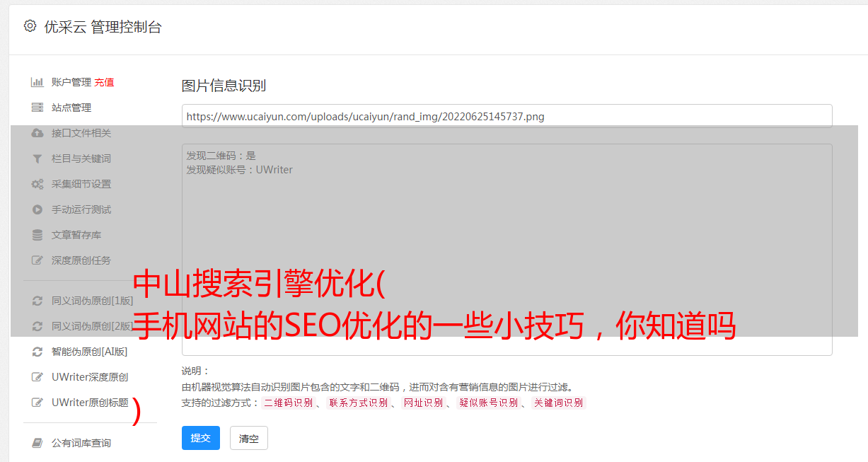Click the recognition result text area
This screenshot has width=868, height=462.
(507, 250)
